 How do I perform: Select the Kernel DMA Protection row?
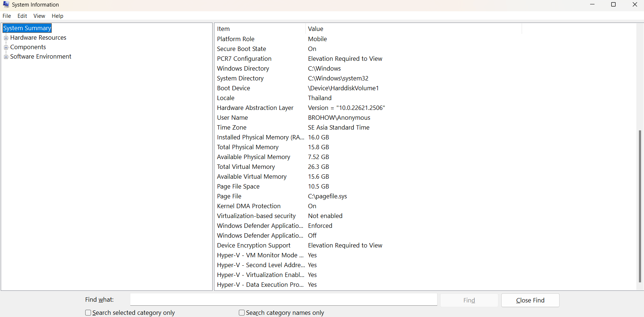(368, 206)
